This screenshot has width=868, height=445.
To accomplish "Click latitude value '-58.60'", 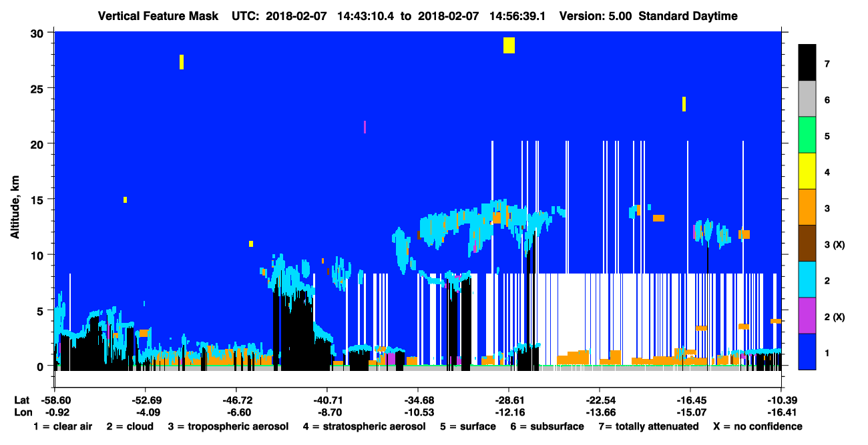I will (55, 400).
